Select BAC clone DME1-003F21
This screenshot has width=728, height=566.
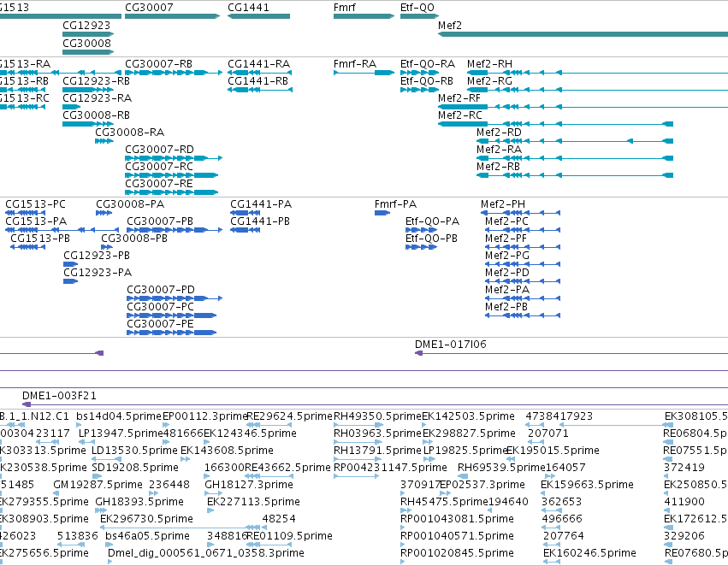pos(59,396)
